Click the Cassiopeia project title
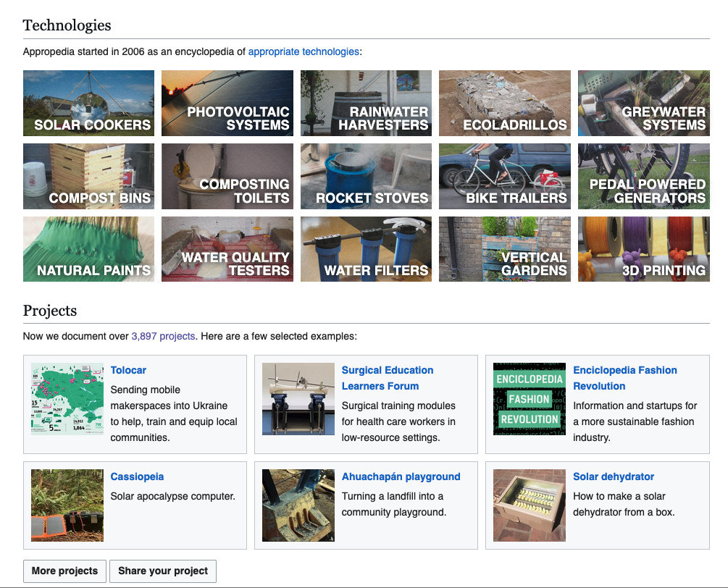Image resolution: width=728 pixels, height=588 pixels. click(x=137, y=476)
